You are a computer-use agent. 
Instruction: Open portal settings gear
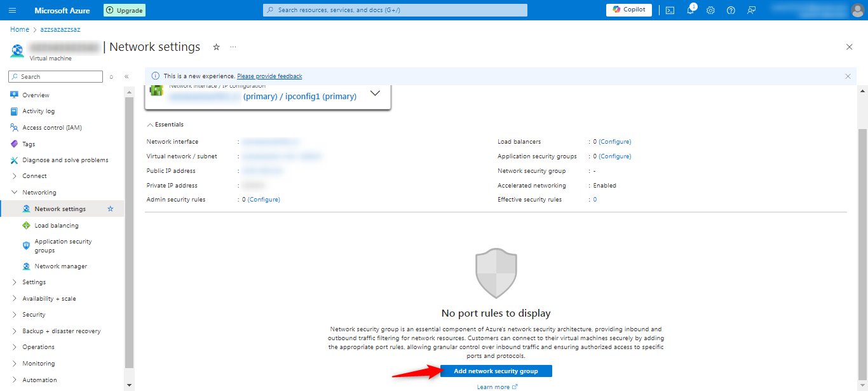tap(711, 10)
